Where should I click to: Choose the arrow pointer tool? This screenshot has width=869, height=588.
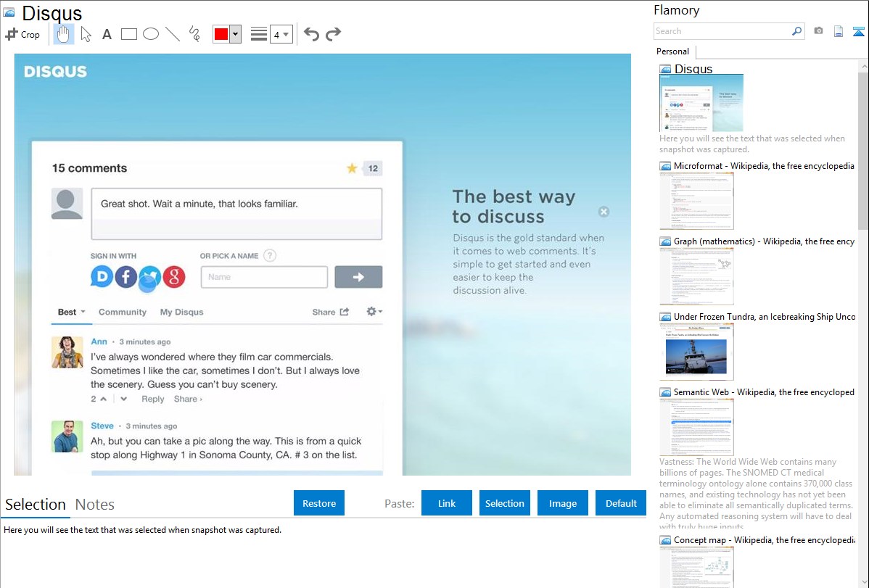[x=86, y=34]
